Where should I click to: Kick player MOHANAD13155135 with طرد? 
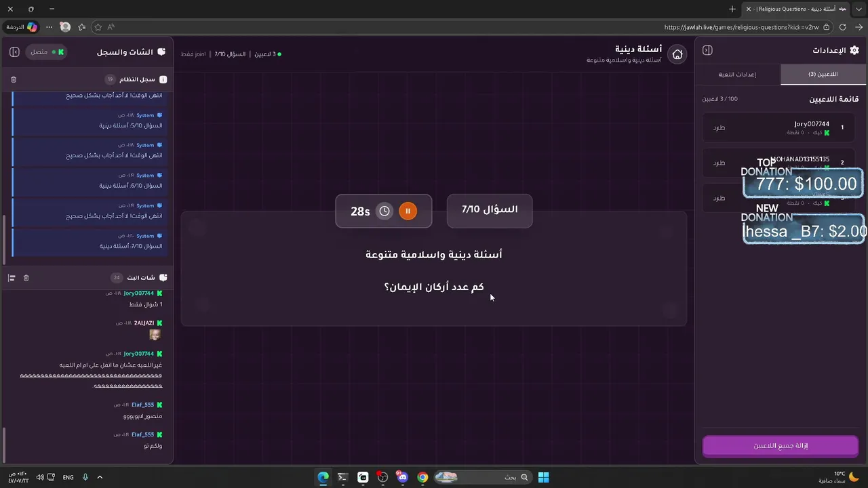tap(719, 163)
